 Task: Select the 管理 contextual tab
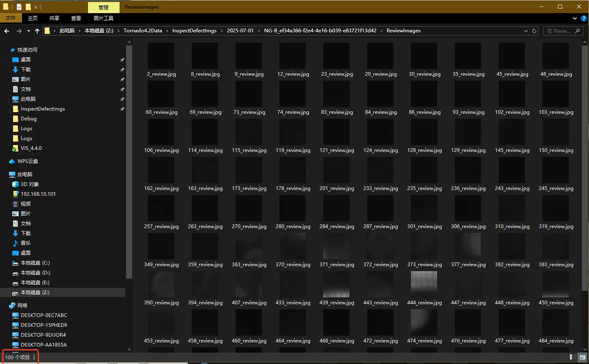[x=104, y=7]
